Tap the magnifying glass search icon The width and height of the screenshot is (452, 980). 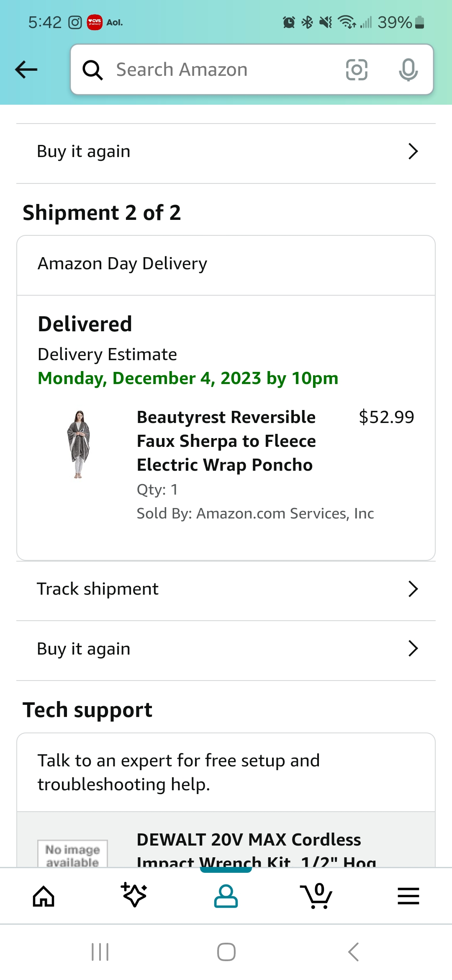[92, 70]
